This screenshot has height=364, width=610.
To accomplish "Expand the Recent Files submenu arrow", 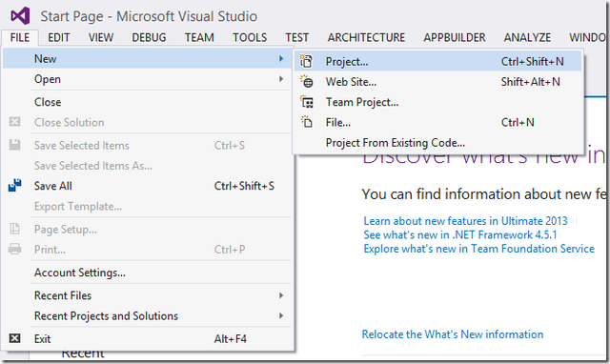I will point(281,295).
